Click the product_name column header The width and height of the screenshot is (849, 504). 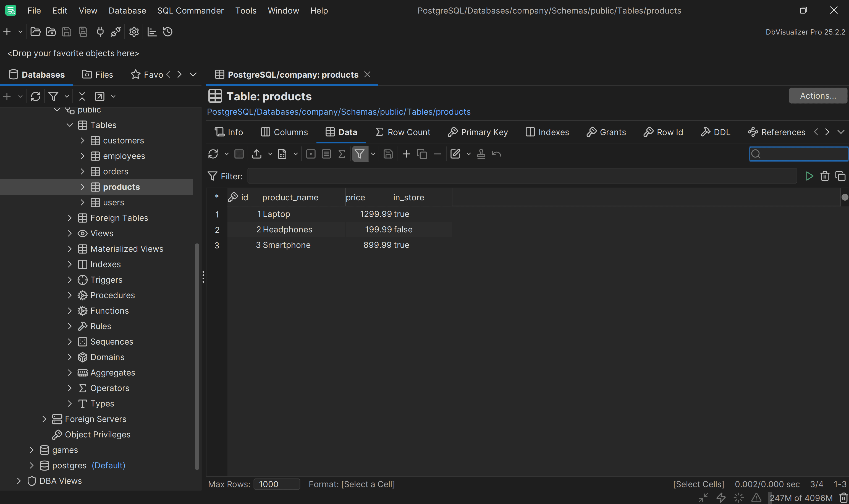pyautogui.click(x=303, y=197)
